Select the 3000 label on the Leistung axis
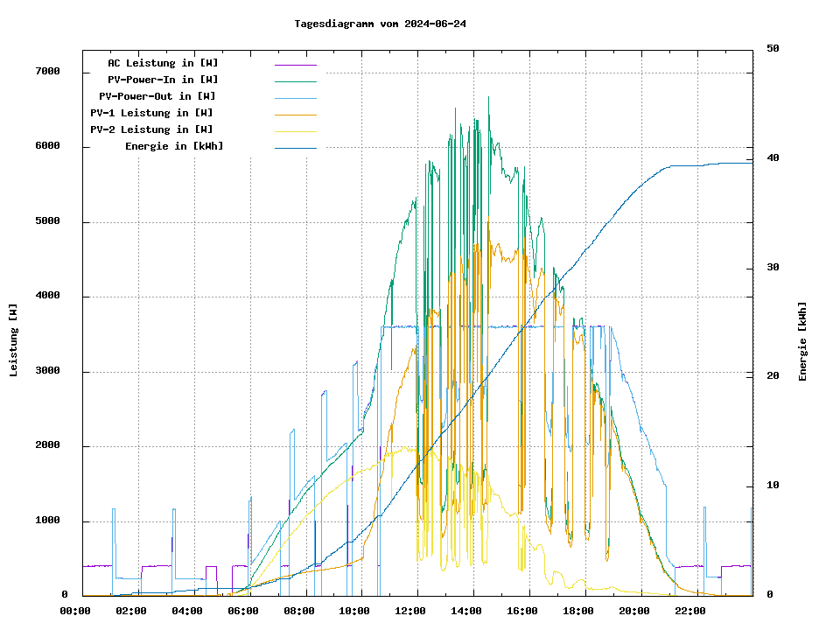This screenshot has width=840, height=630. [47, 372]
